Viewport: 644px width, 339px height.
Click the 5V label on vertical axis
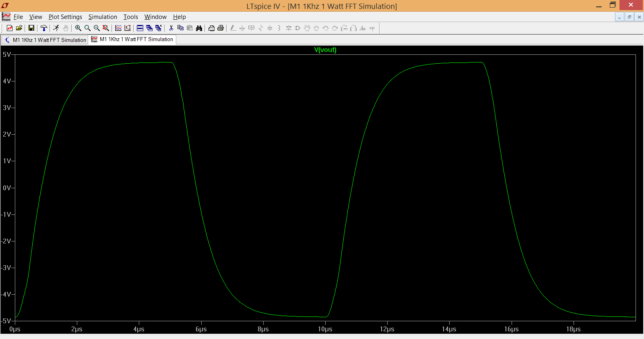[7, 54]
